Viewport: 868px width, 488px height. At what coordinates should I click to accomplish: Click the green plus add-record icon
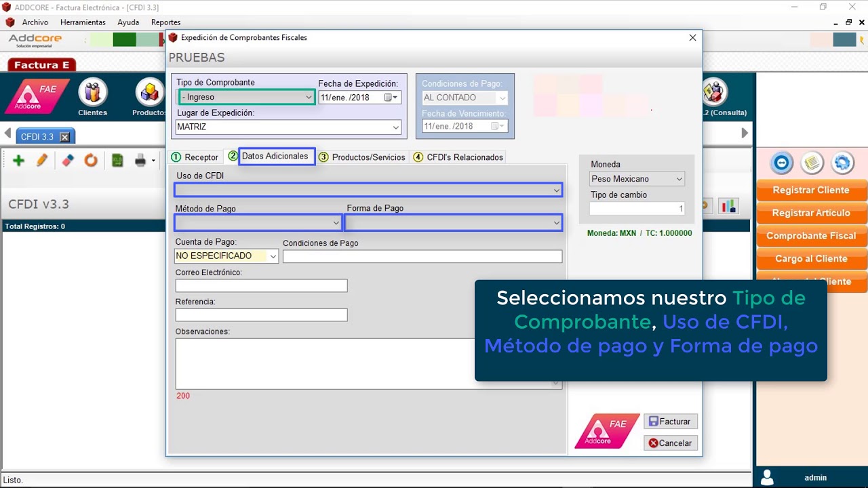[x=18, y=161]
